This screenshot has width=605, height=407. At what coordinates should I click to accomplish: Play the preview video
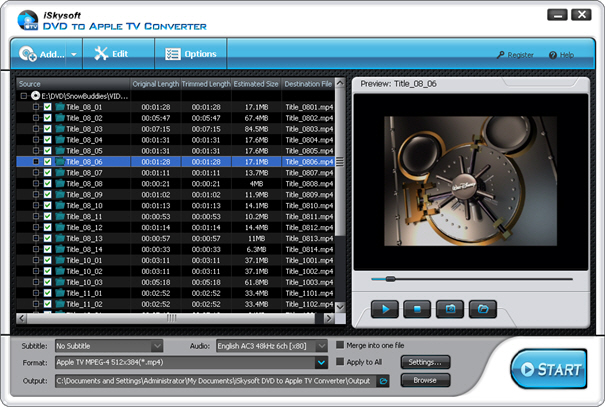pyautogui.click(x=385, y=309)
